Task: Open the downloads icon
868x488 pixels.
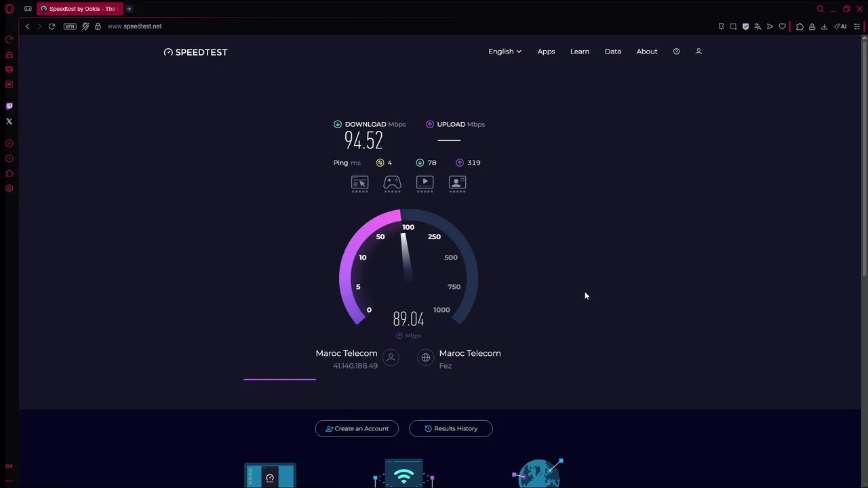Action: [824, 26]
